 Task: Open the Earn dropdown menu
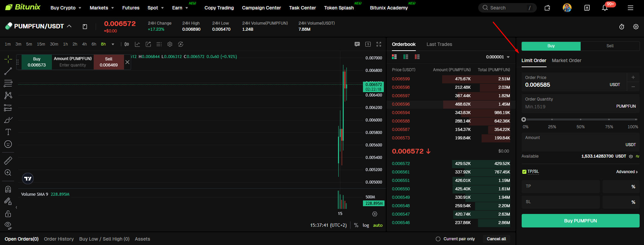coord(180,8)
